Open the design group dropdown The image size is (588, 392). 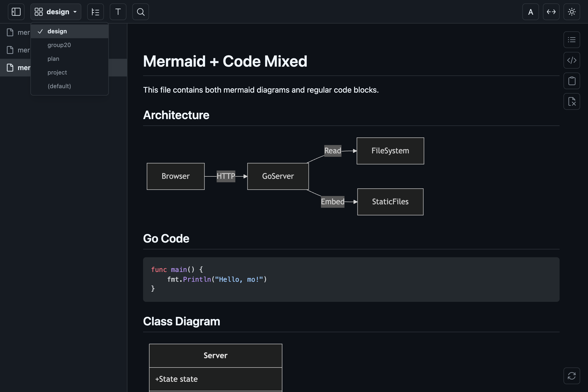click(x=56, y=12)
